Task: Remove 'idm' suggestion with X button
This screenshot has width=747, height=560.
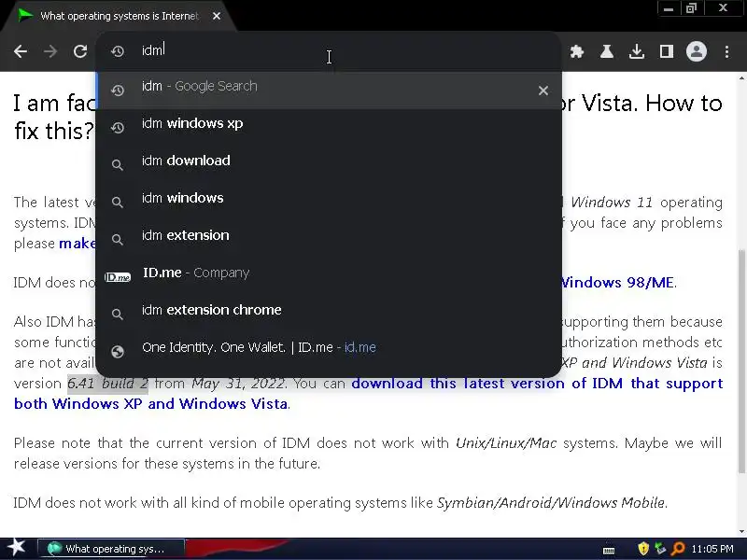Action: coord(543,90)
